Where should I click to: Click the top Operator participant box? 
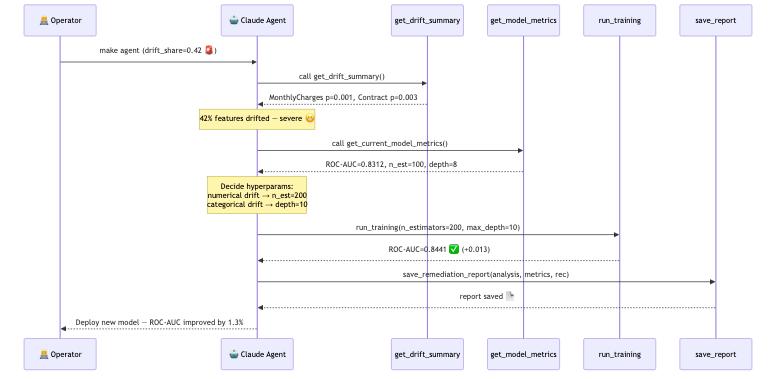[60, 20]
